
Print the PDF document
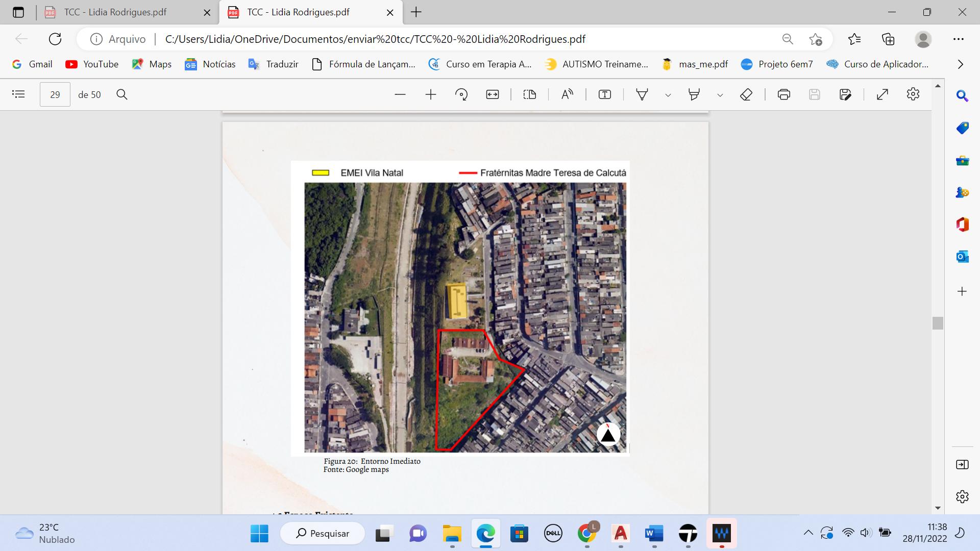(x=784, y=94)
